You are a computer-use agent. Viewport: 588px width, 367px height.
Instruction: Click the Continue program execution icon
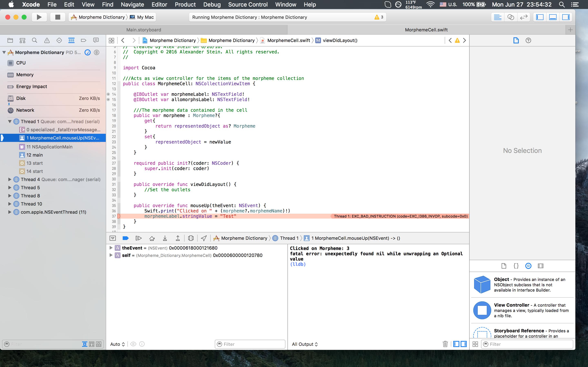(x=138, y=238)
